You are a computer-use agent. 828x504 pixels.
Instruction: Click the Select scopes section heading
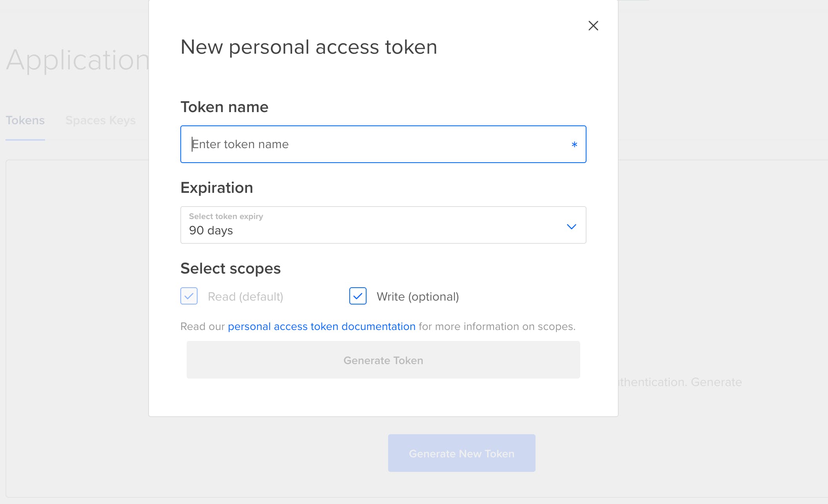231,268
